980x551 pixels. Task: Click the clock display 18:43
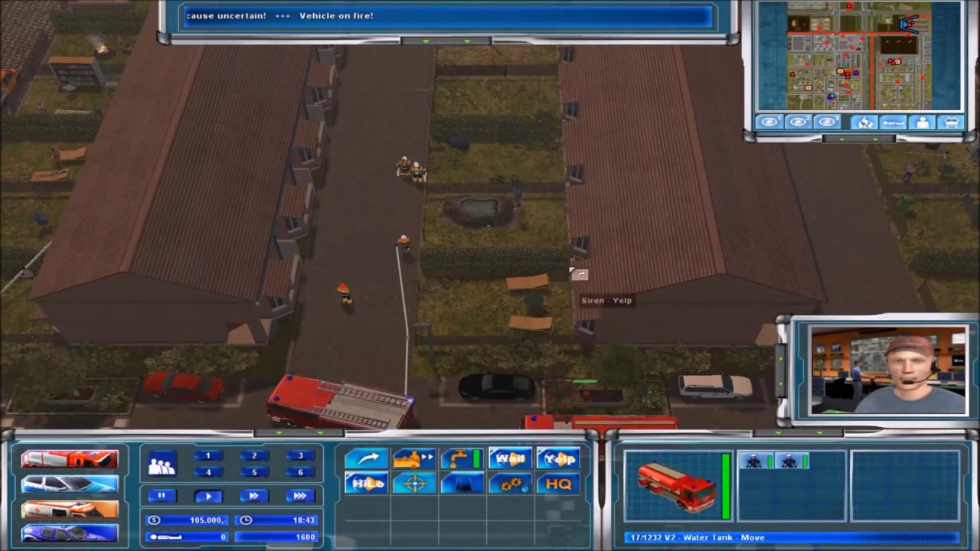(277, 520)
